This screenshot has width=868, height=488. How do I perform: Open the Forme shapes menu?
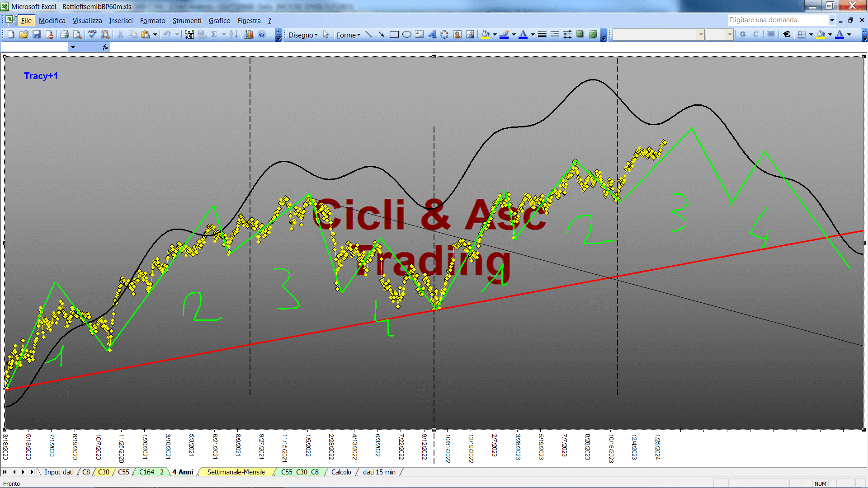[348, 35]
